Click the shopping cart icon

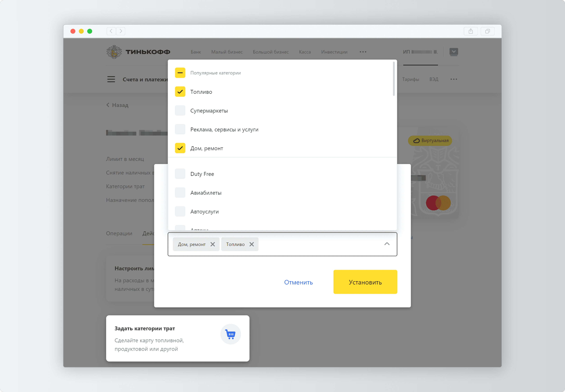click(x=230, y=334)
